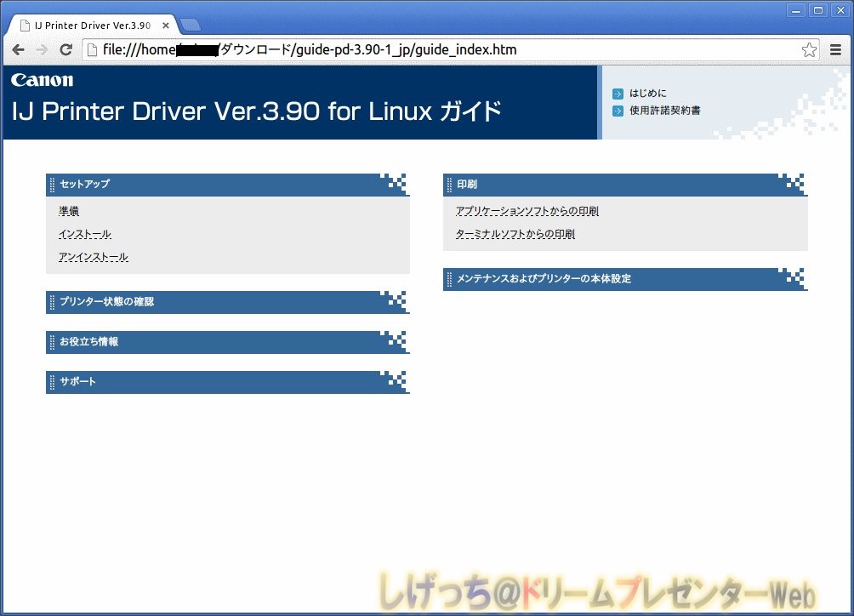Collapse the 印刷 section header
This screenshot has width=854, height=616.
click(x=625, y=185)
